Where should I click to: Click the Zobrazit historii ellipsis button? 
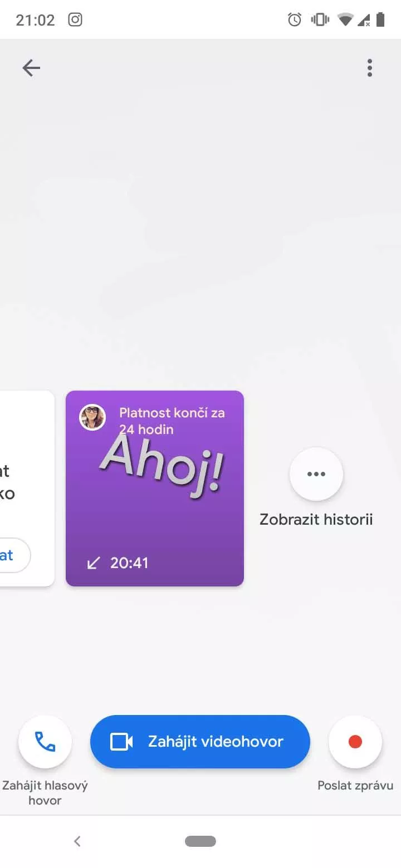click(x=316, y=474)
